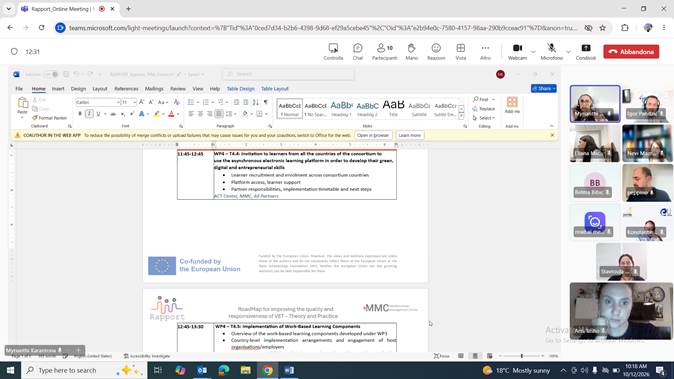Toggle Superscript formatting
The height and width of the screenshot is (379, 674).
[132, 114]
